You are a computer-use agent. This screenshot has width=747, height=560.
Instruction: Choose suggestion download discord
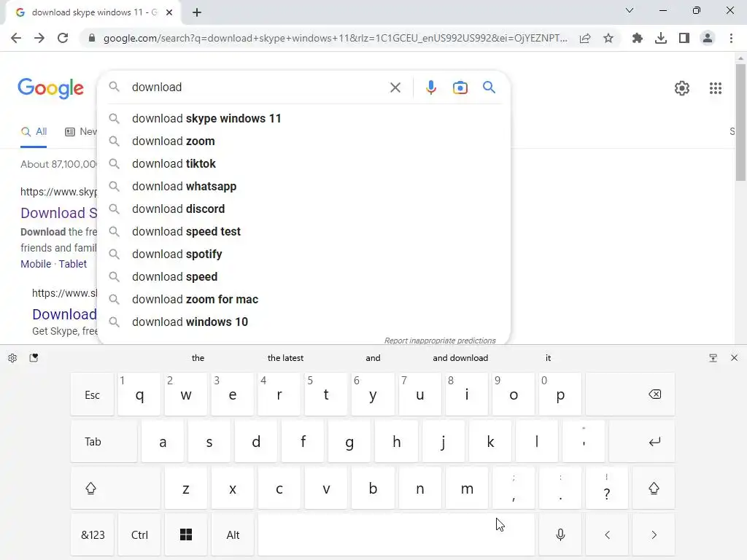pyautogui.click(x=303, y=209)
